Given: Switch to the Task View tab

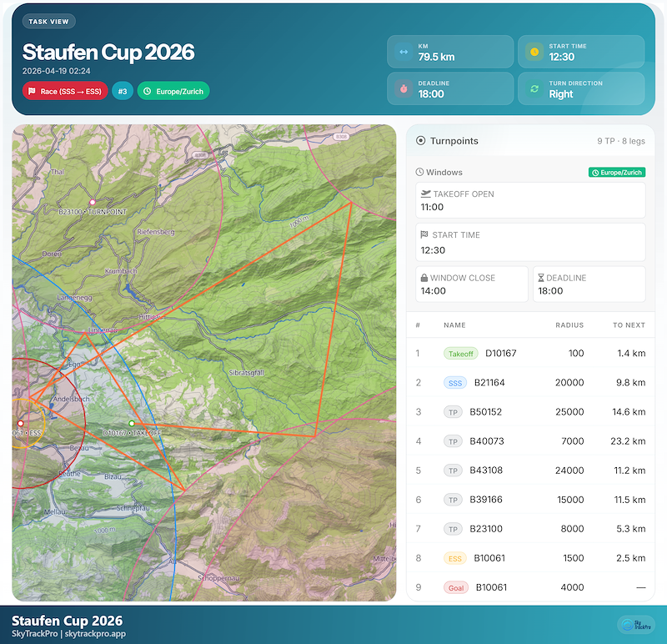Looking at the screenshot, I should point(48,21).
